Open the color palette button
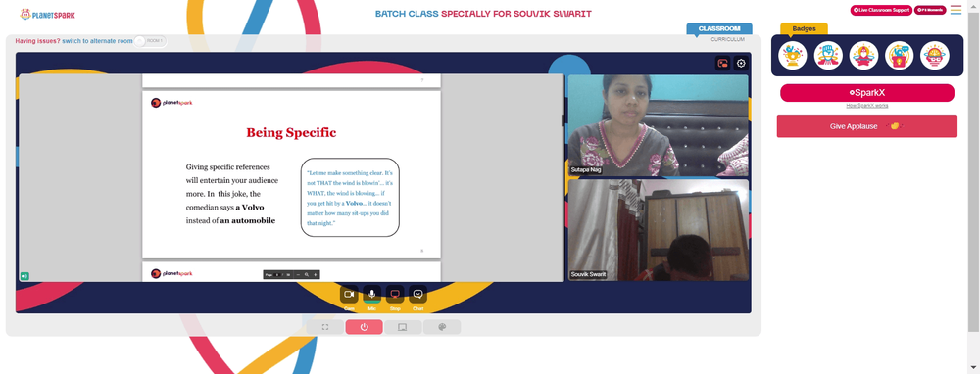980x374 pixels. 442,327
